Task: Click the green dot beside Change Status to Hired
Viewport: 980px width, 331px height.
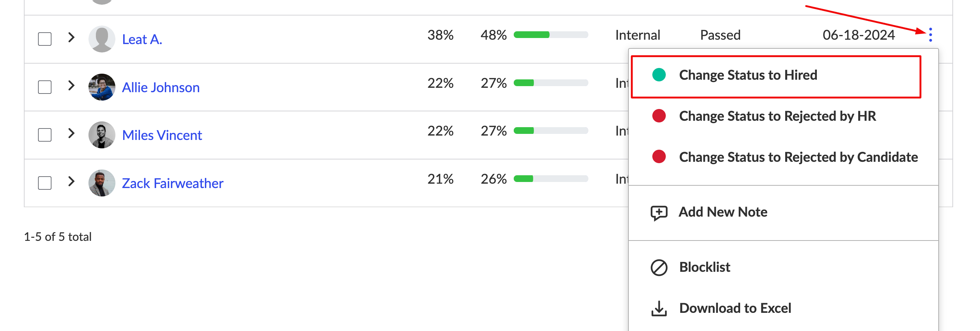Action: point(658,75)
